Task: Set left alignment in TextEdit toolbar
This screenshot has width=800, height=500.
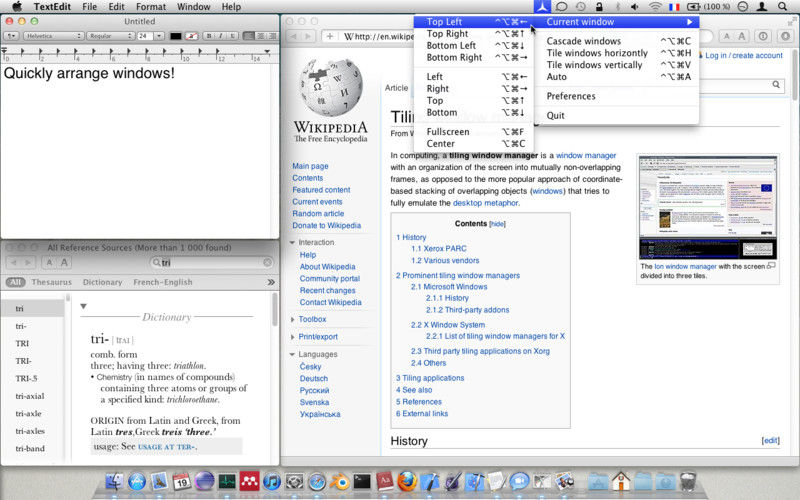Action: pos(248,36)
